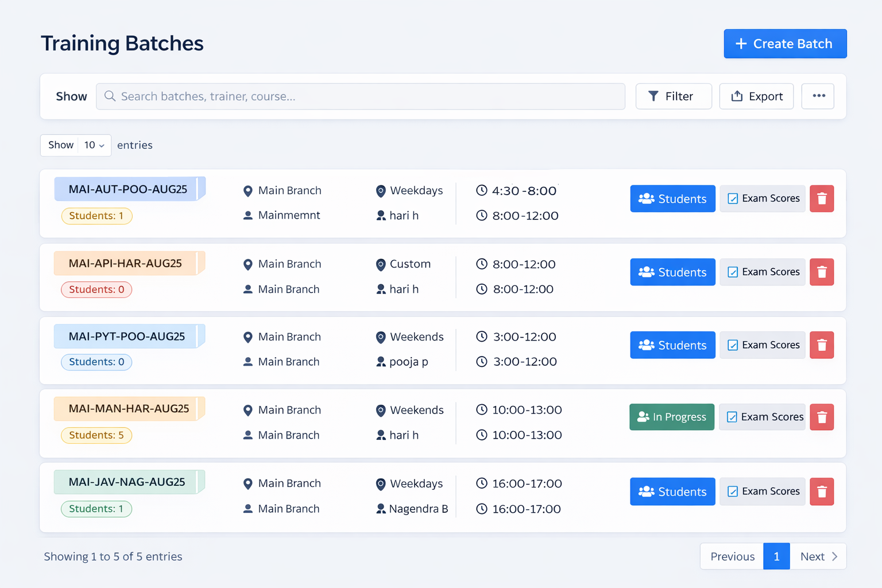Go to Next page of entries
Viewport: 882px width, 588px height.
tap(818, 556)
